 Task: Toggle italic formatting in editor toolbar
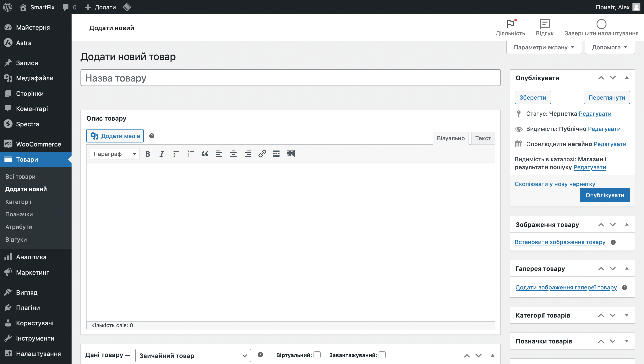click(162, 154)
